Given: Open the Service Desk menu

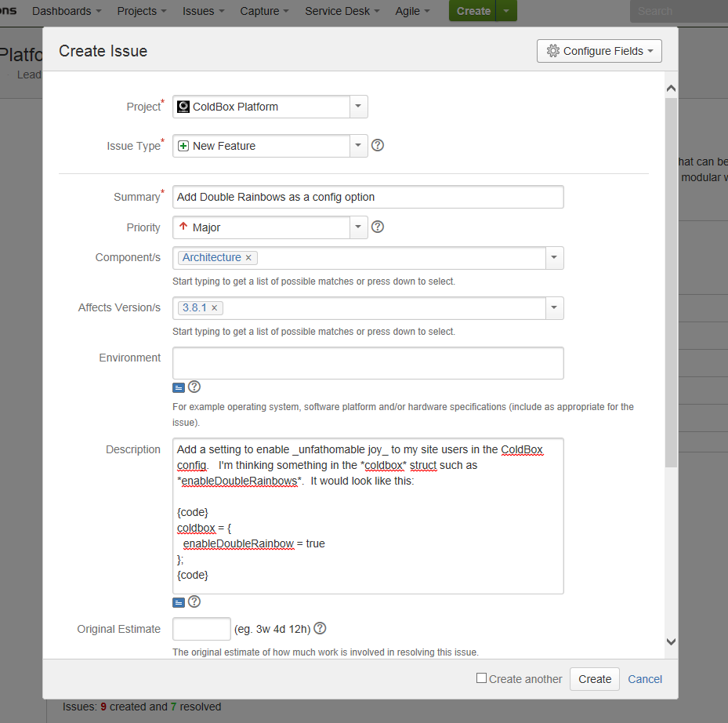Looking at the screenshot, I should [342, 11].
